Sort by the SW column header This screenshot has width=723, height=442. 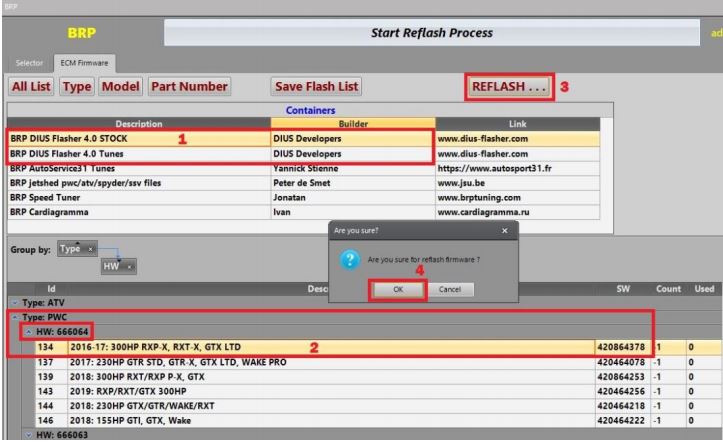623,288
